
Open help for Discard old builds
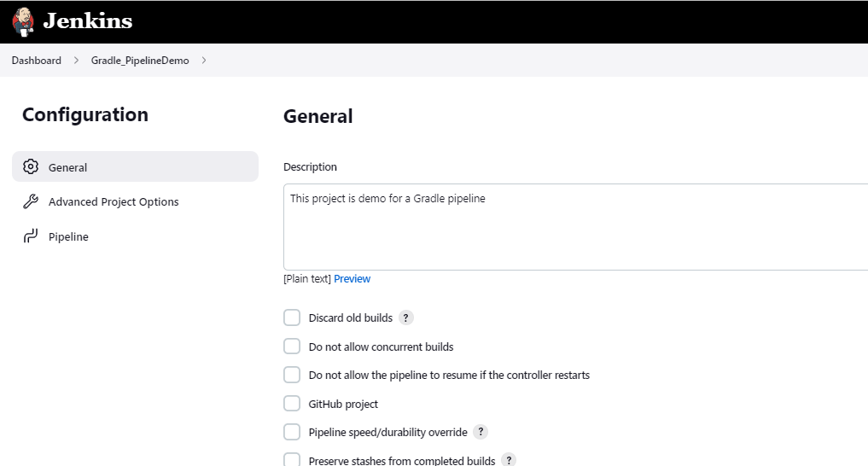point(406,318)
